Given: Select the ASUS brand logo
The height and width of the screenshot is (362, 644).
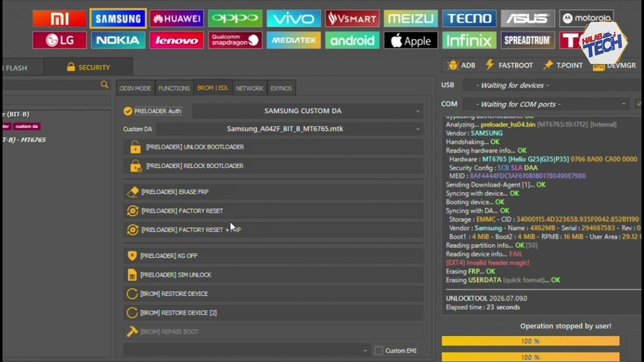Looking at the screenshot, I should 528,19.
